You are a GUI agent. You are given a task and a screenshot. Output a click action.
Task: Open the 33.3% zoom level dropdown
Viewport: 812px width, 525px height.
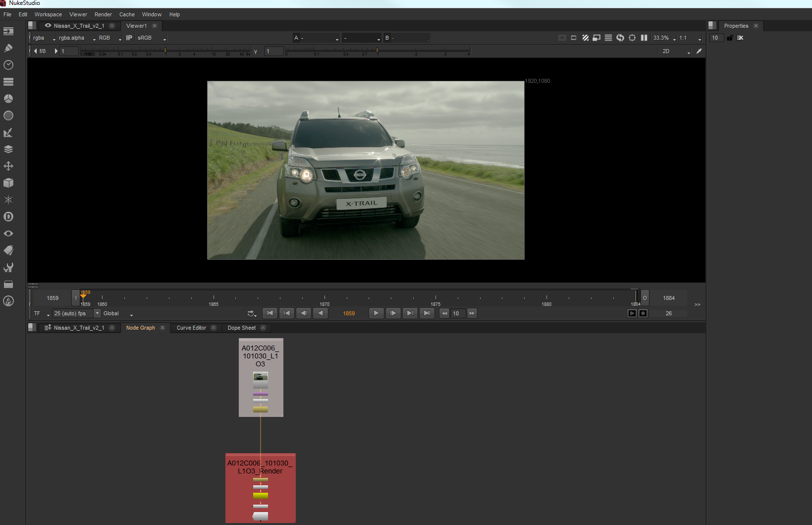click(x=664, y=38)
